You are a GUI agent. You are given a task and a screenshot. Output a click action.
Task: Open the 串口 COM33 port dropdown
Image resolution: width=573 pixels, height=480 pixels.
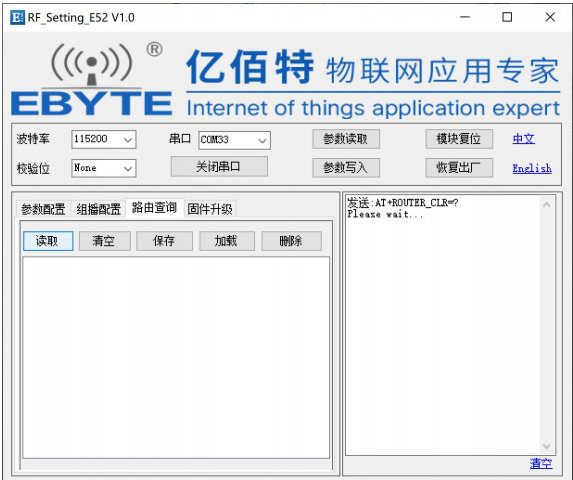(x=234, y=140)
